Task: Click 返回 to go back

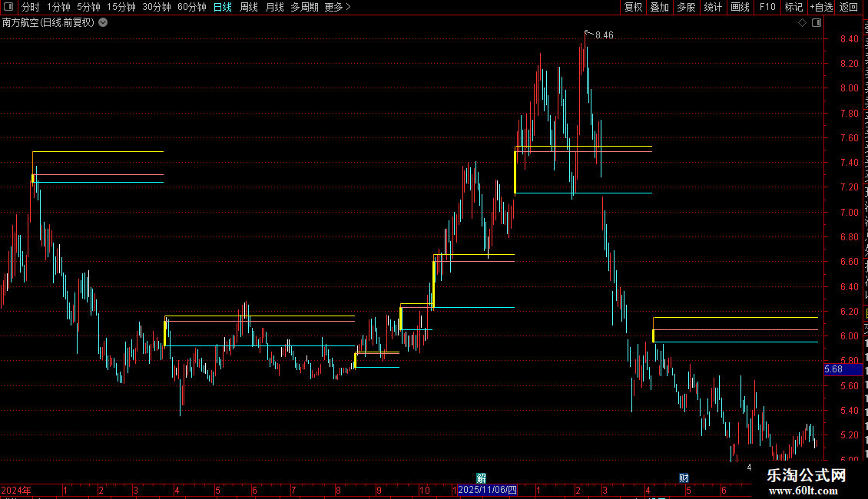Action: coord(848,7)
